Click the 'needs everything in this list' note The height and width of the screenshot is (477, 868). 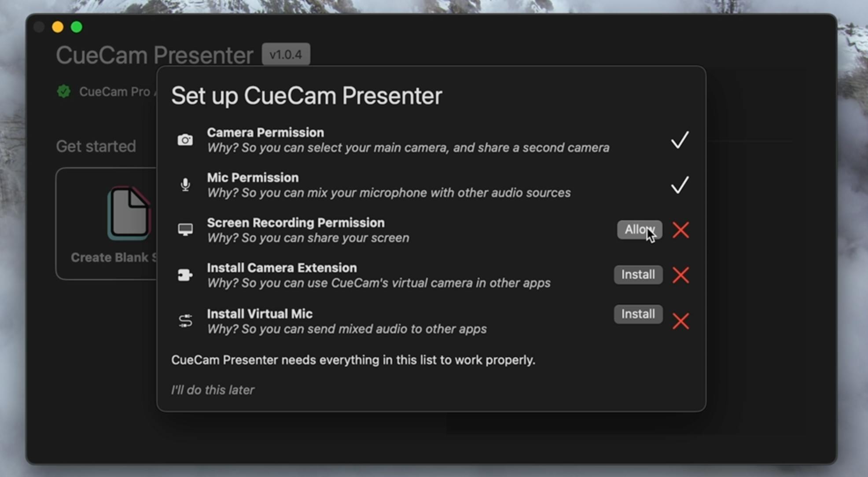[353, 360]
